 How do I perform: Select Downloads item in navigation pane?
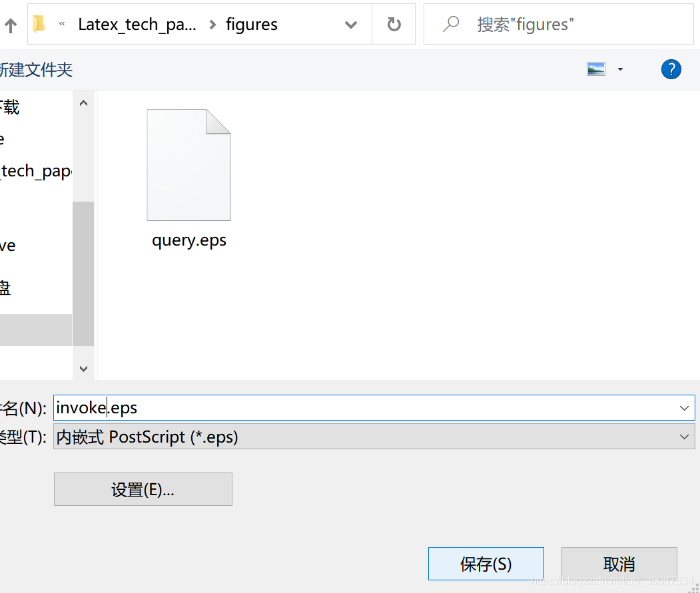(10, 107)
